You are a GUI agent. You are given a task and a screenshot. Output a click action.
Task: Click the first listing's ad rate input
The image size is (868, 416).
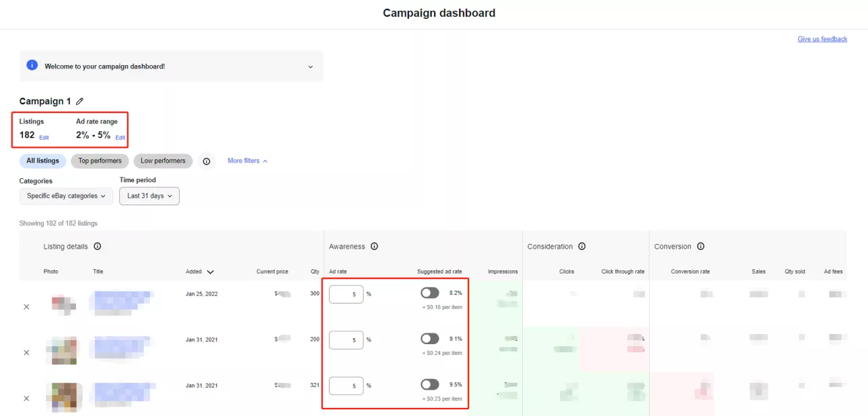point(346,294)
